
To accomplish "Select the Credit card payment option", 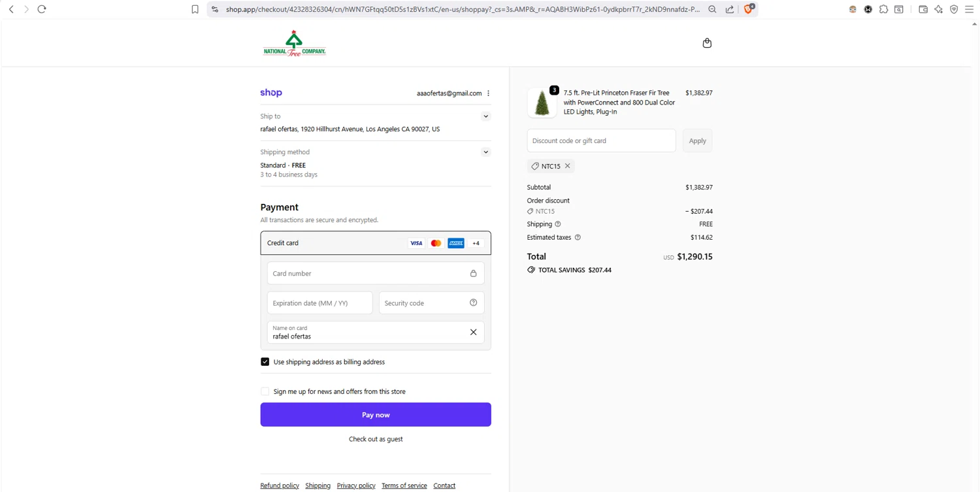I will pyautogui.click(x=283, y=243).
